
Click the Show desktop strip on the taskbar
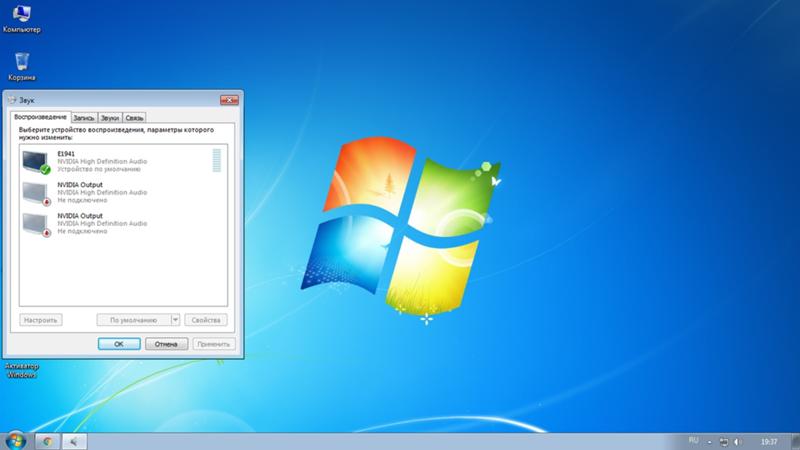point(795,441)
